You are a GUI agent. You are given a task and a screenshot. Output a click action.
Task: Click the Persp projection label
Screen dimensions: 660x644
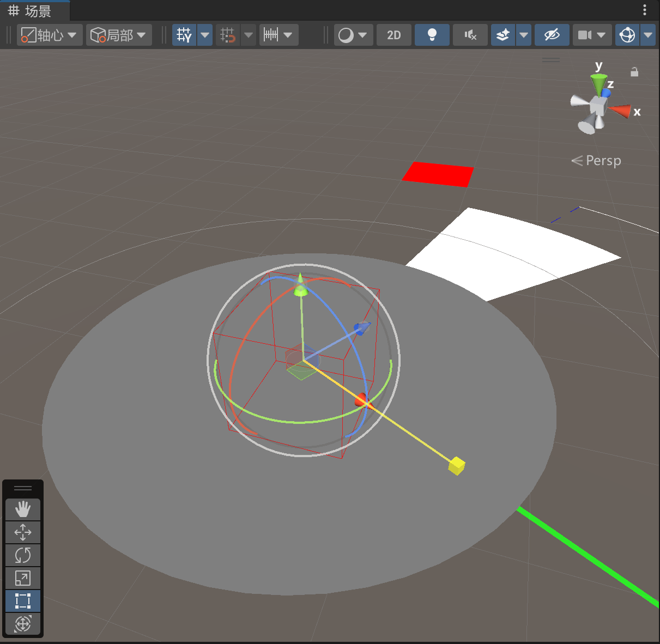(x=603, y=161)
